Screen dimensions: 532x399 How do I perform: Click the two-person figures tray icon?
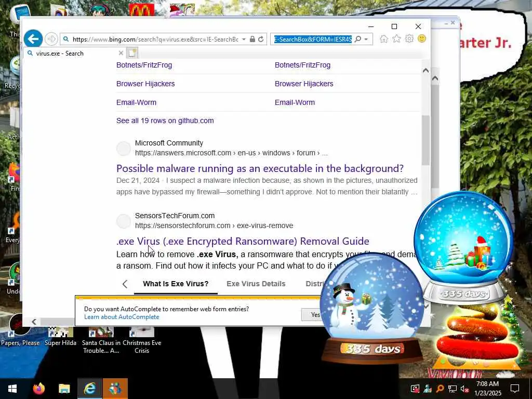[428, 389]
